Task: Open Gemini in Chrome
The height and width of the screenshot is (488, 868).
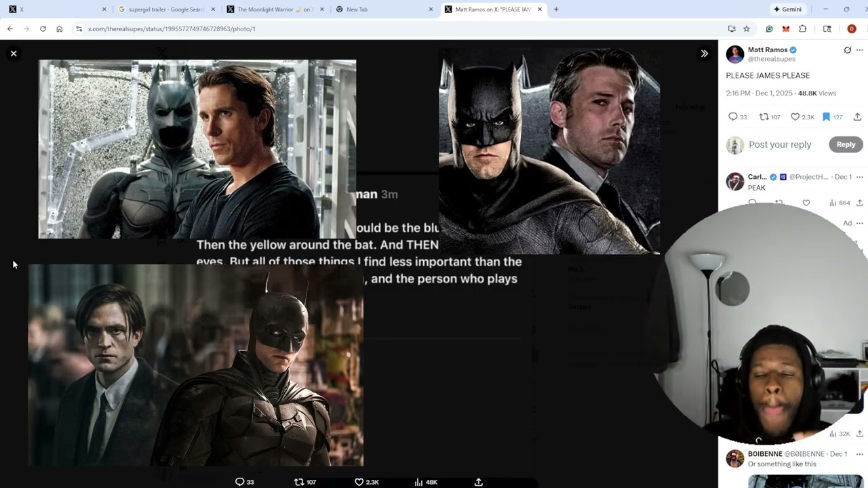Action: [787, 9]
